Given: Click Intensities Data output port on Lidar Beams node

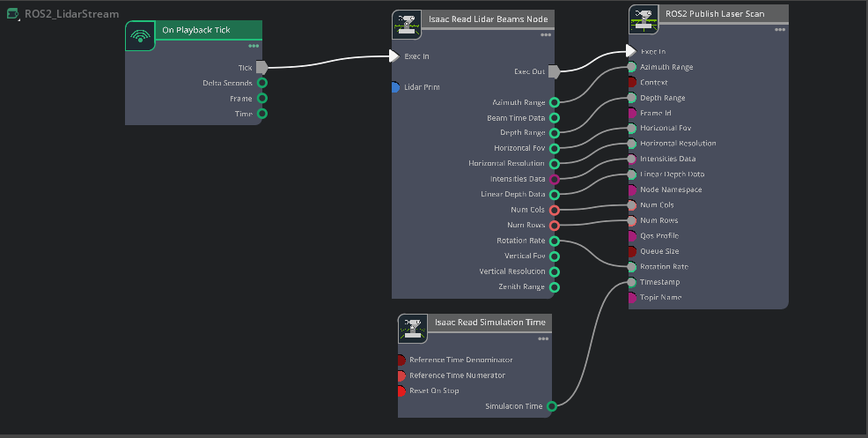Looking at the screenshot, I should 554,179.
